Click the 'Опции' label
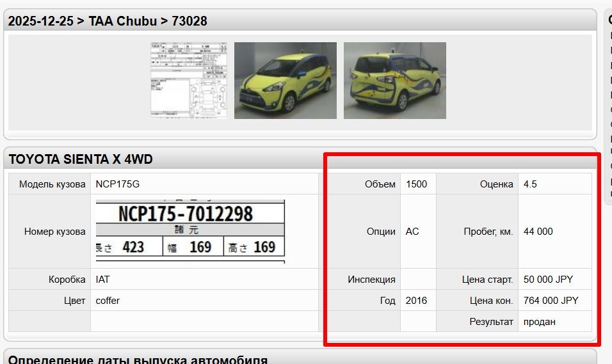The width and height of the screenshot is (612, 364). tap(381, 232)
